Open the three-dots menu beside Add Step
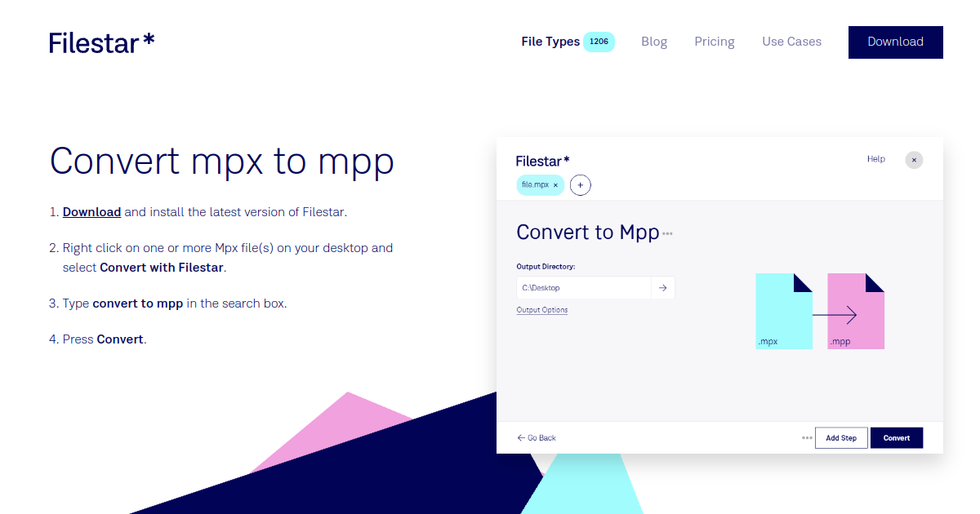980x514 pixels. (807, 438)
